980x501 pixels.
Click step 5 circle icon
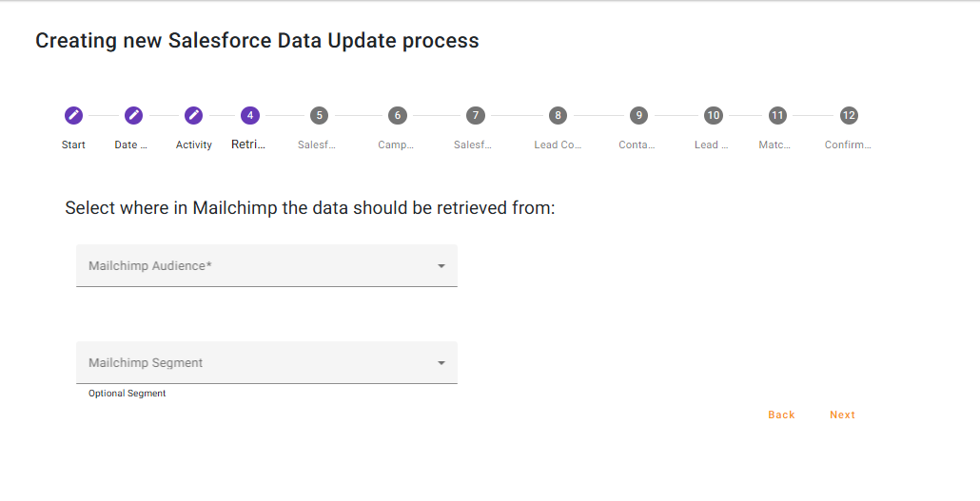(319, 115)
